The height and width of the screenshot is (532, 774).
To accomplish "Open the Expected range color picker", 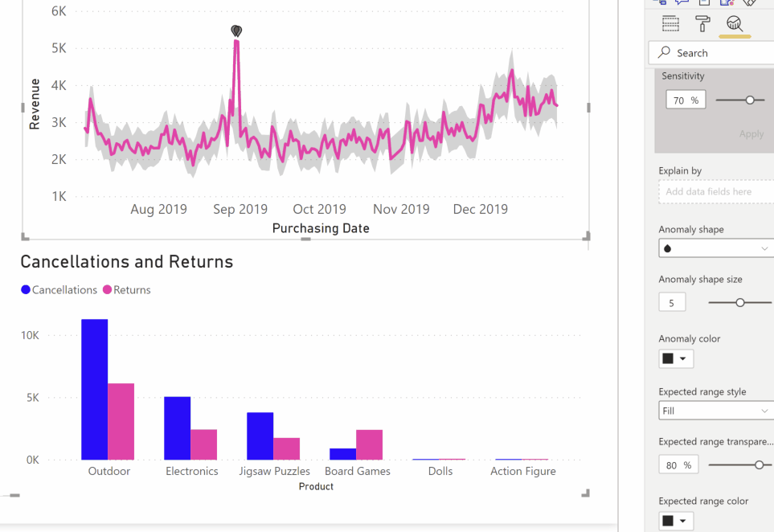I will [x=676, y=521].
